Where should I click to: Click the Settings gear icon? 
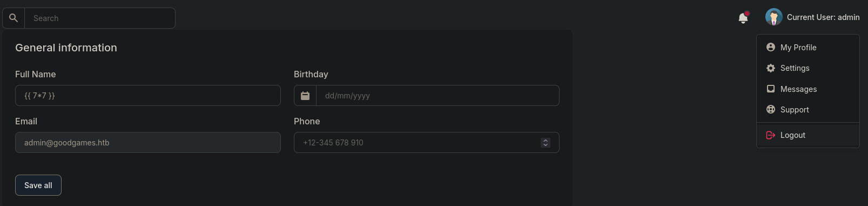(x=771, y=68)
